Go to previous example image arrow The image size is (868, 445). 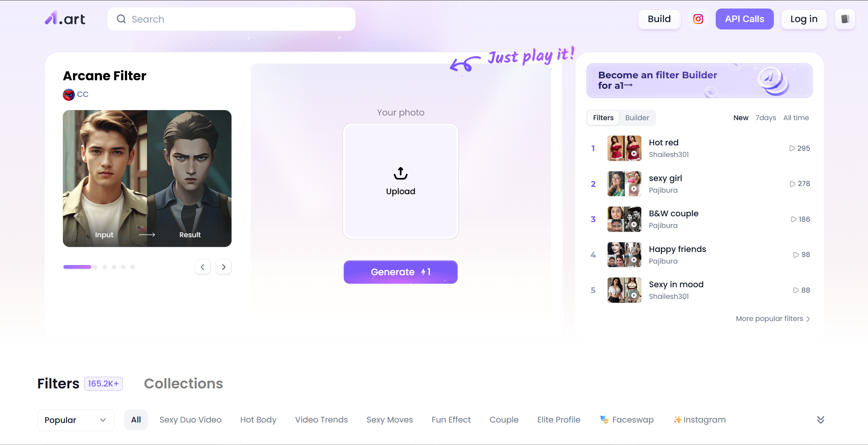pyautogui.click(x=202, y=267)
